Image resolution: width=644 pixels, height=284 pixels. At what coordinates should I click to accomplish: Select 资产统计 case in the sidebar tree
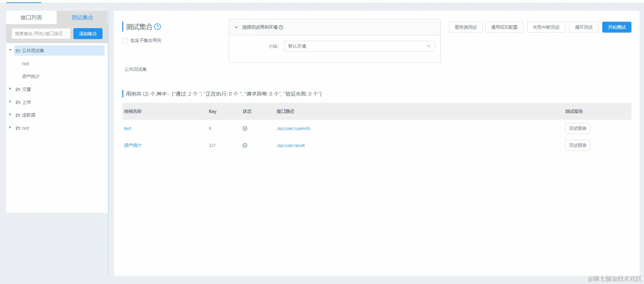[31, 77]
